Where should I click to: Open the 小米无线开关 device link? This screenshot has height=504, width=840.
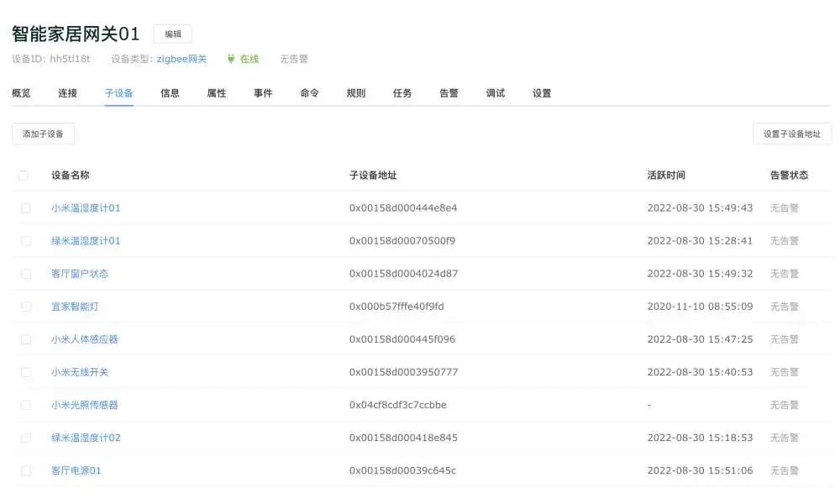coord(80,372)
